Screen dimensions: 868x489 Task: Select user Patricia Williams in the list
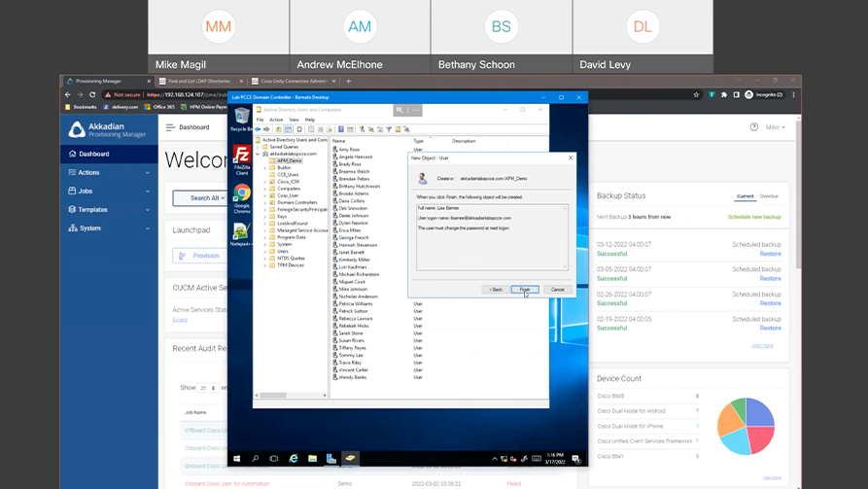(x=356, y=304)
